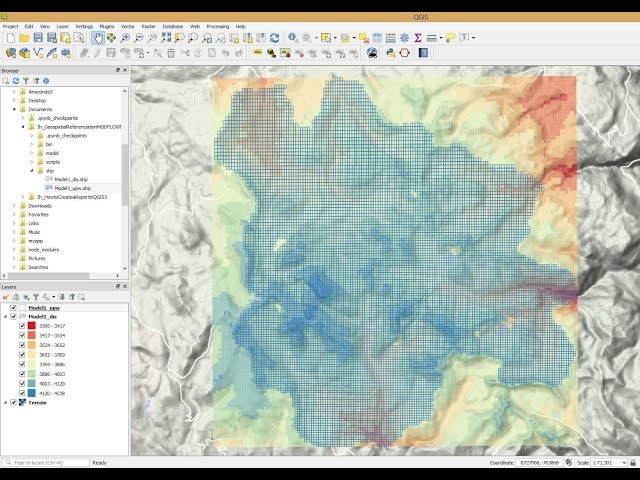This screenshot has width=640, height=480.
Task: Expand the Desktop folder
Action: tap(14, 100)
